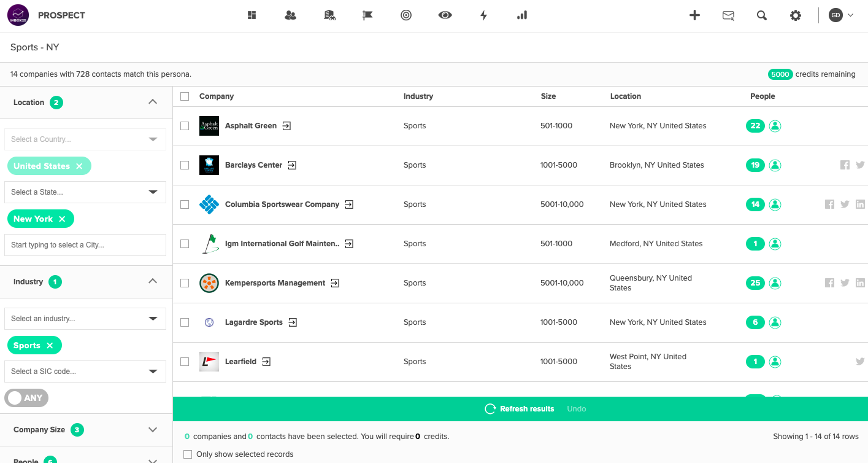Remove the Sports industry tag
This screenshot has height=463, width=868.
[x=50, y=346]
